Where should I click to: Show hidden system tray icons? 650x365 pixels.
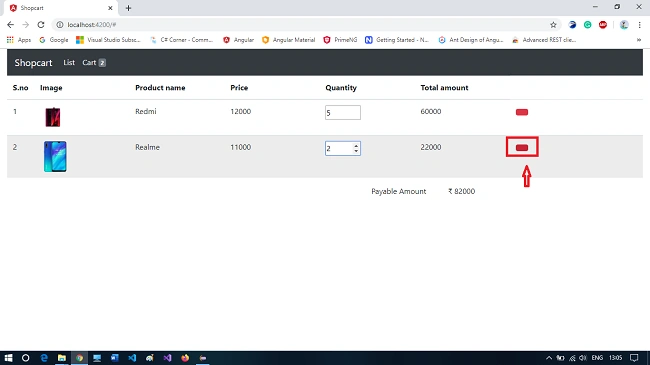548,358
